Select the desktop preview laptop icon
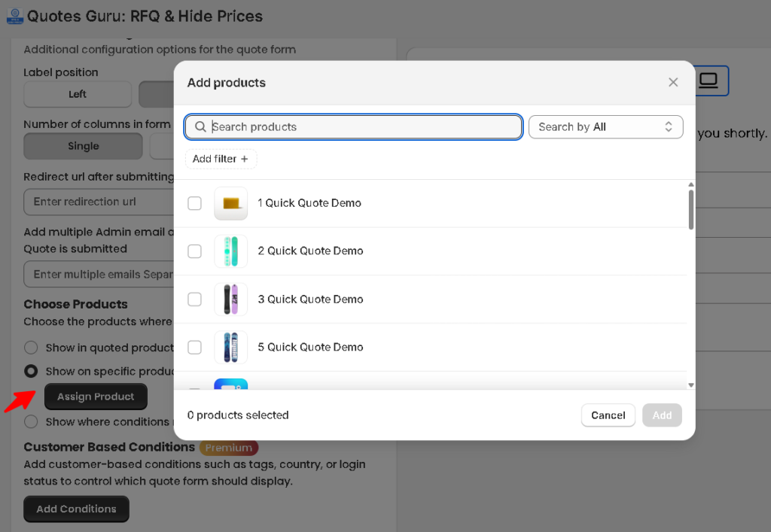The width and height of the screenshot is (771, 532). tap(709, 81)
